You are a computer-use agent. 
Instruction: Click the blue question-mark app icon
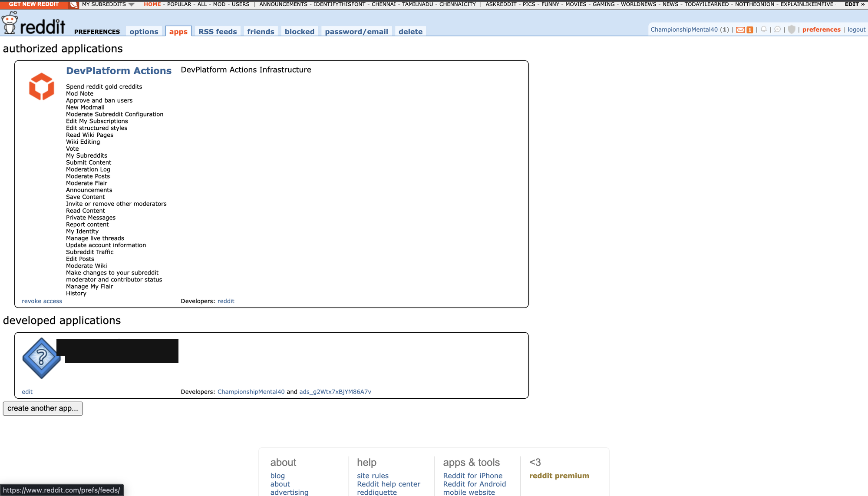click(x=41, y=358)
